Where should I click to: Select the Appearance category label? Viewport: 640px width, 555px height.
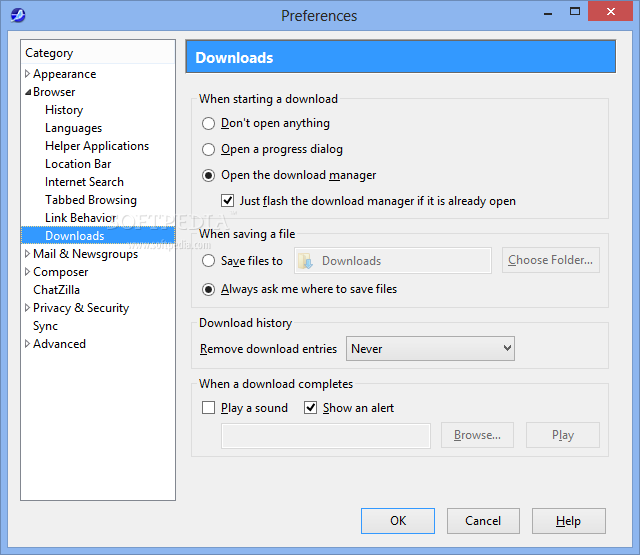pos(64,74)
